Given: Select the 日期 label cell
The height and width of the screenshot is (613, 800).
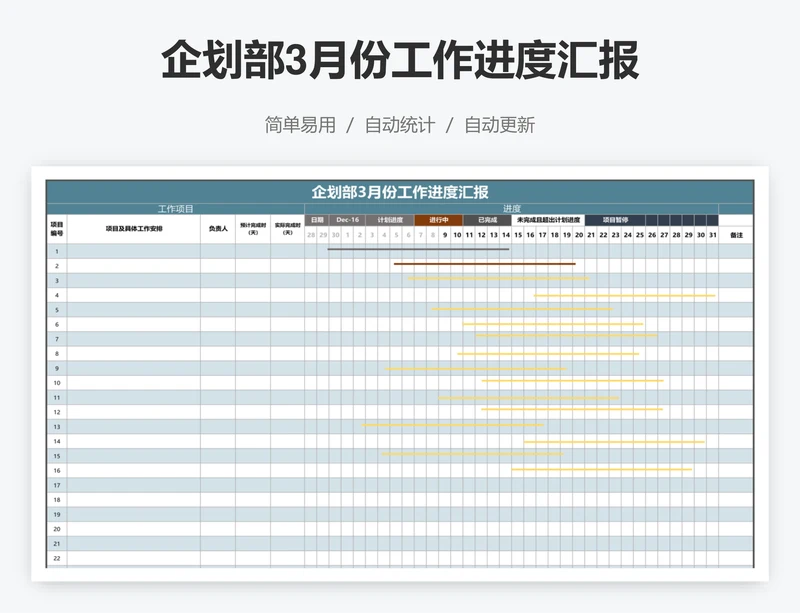Looking at the screenshot, I should 317,220.
